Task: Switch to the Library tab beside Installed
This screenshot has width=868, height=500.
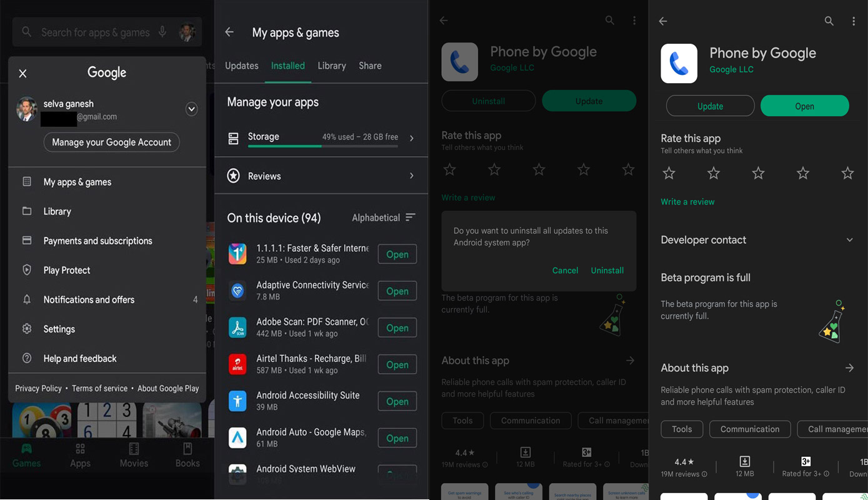Action: (x=332, y=66)
